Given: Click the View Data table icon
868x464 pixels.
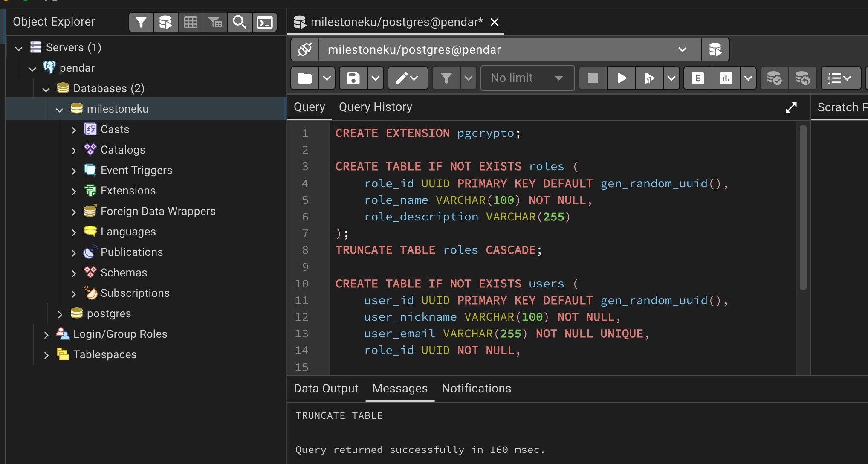Looking at the screenshot, I should [190, 22].
